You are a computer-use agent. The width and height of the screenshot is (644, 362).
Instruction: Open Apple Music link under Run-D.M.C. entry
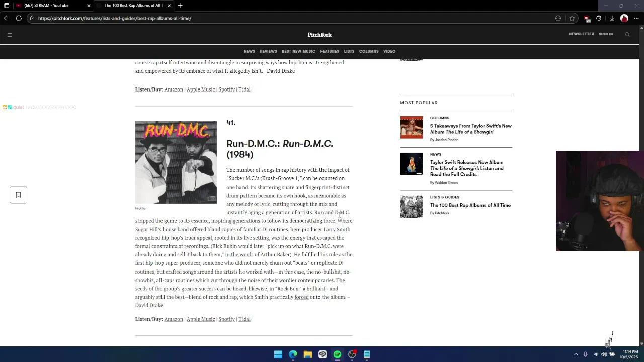(201, 319)
